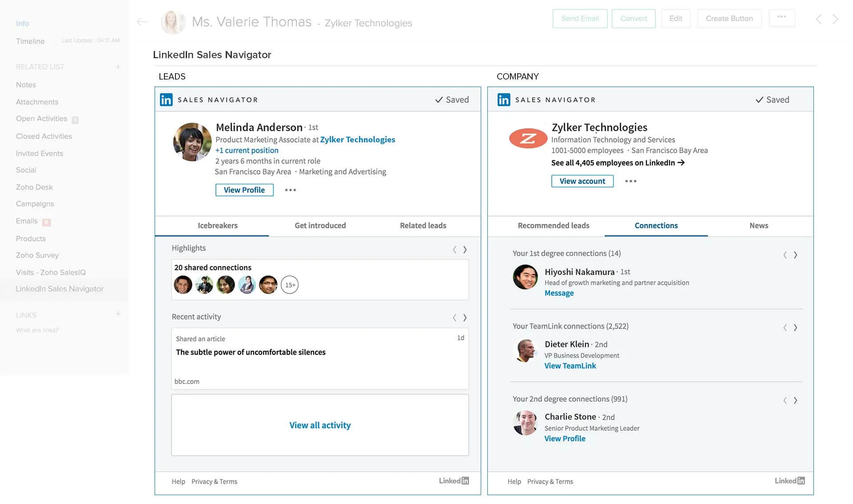Open Open Activities in sidebar
Screen dimensions: 853x504
42,119
